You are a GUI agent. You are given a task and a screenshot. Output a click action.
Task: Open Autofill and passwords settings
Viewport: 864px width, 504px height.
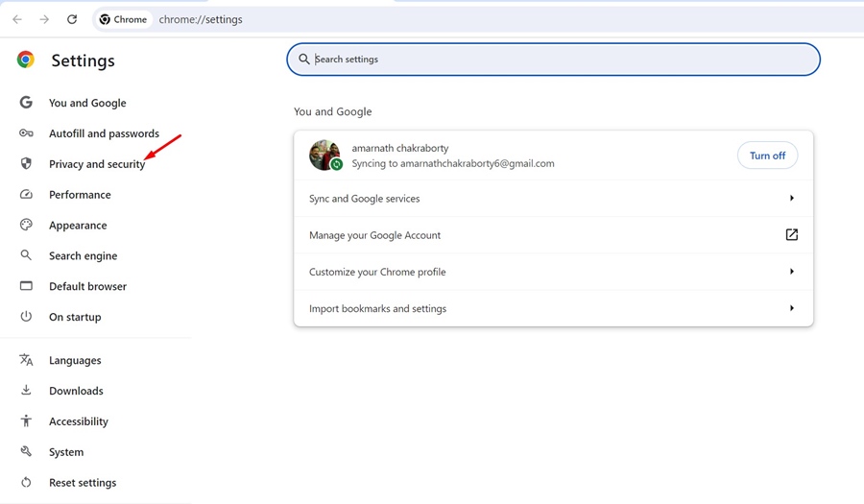click(x=104, y=133)
